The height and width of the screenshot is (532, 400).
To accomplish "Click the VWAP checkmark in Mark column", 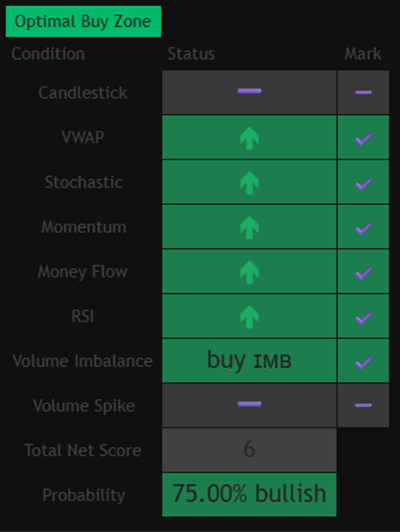I will click(x=363, y=139).
